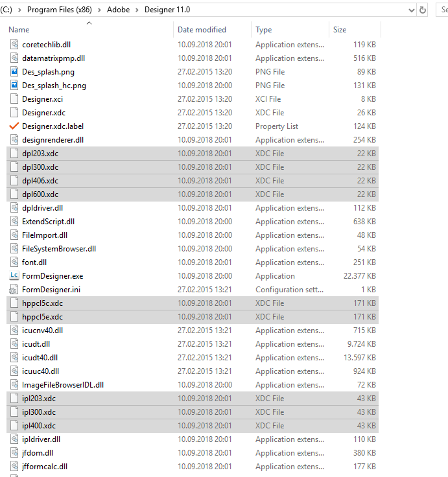The image size is (448, 477).
Task: Go to the Adobe folder in the breadcrumb
Action: click(118, 10)
